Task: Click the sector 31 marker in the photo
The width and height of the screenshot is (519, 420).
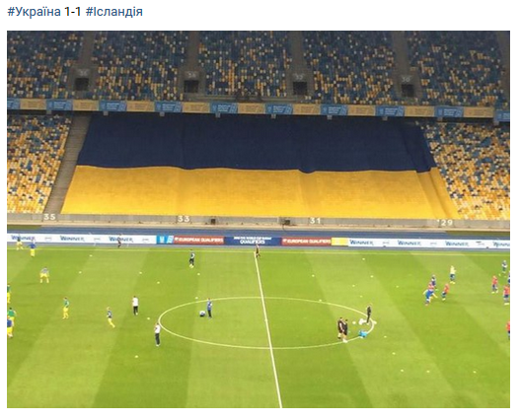Action: tap(315, 221)
